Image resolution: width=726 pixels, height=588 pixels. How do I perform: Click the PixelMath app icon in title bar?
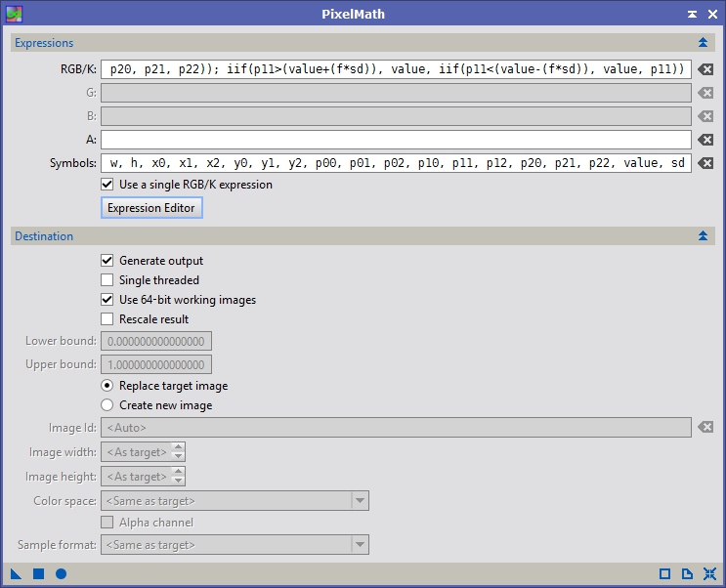(14, 14)
